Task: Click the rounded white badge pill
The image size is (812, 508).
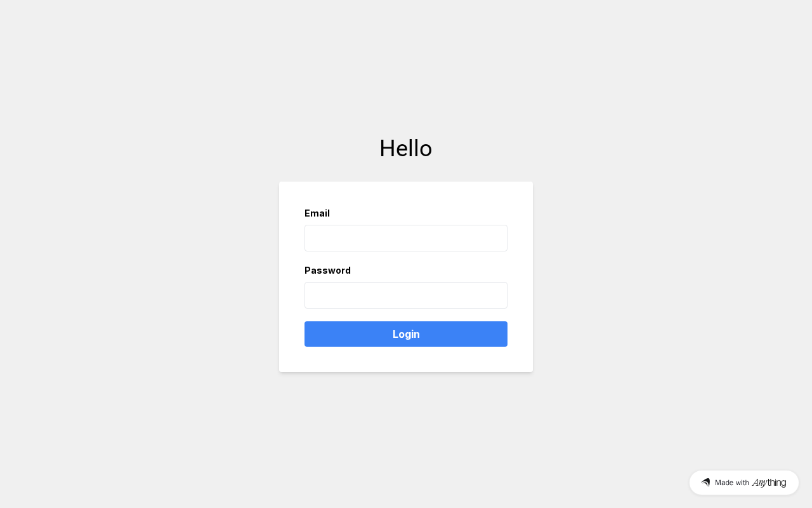Action: pos(744,483)
